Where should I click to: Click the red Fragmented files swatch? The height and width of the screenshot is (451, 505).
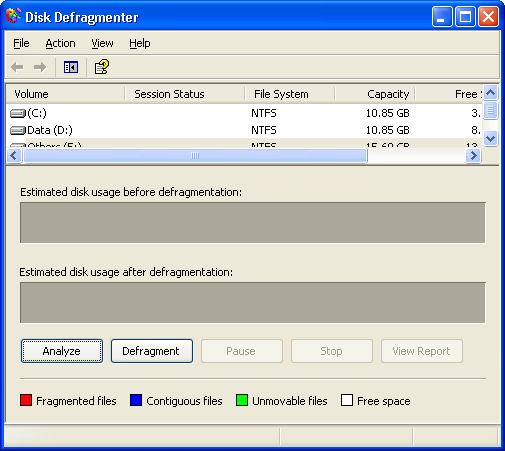click(26, 400)
